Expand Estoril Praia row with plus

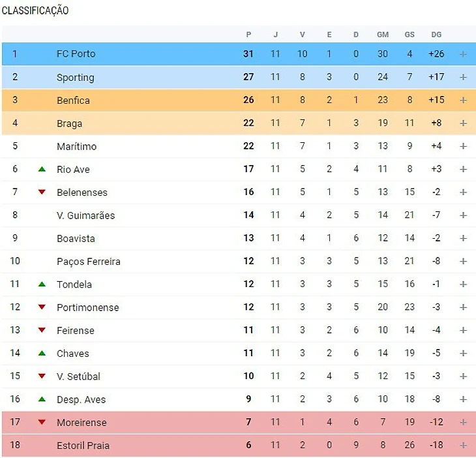[x=463, y=446]
